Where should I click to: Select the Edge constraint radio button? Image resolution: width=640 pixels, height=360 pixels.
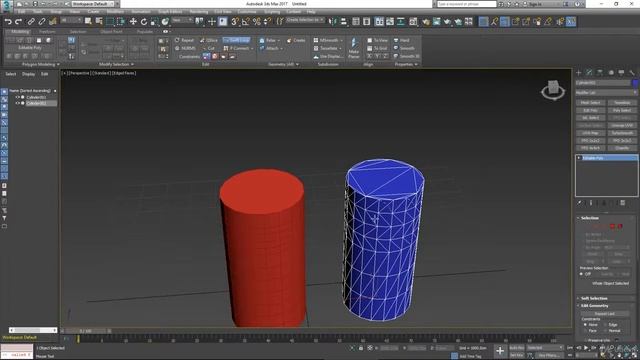[605, 325]
